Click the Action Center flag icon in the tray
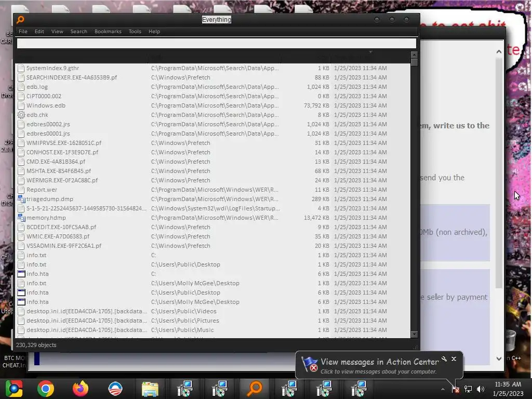 pos(455,389)
